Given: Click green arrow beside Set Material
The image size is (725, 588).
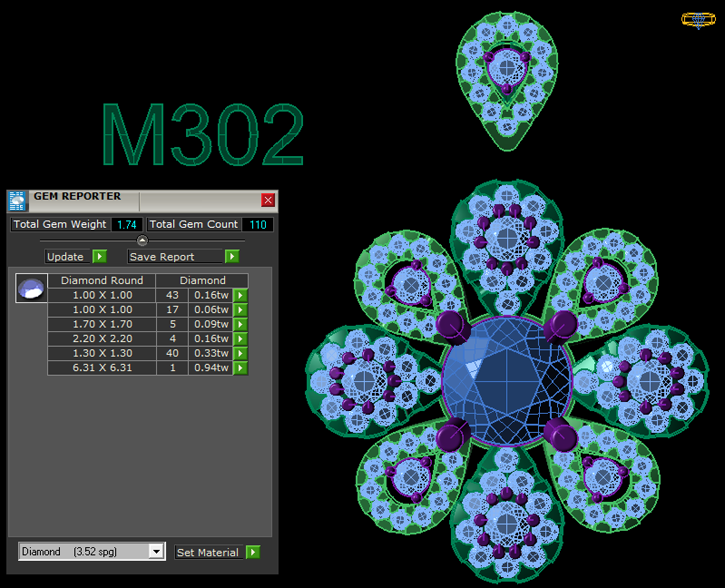Looking at the screenshot, I should [253, 552].
